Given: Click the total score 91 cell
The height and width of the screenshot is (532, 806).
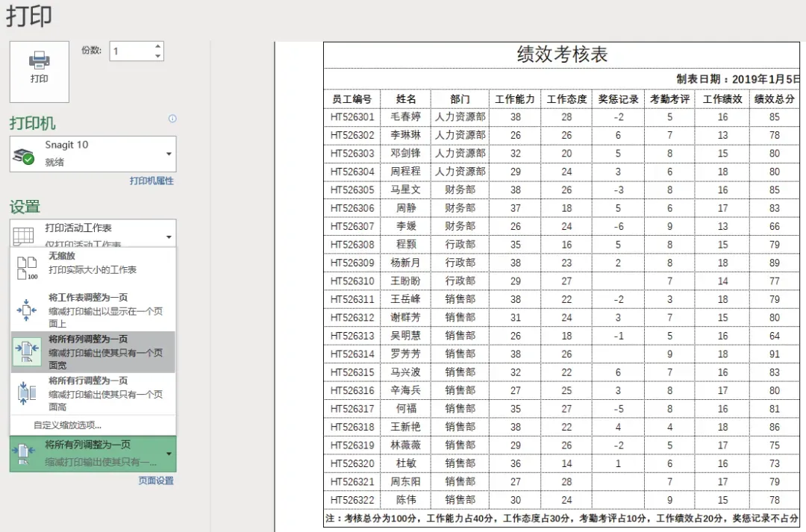Looking at the screenshot, I should [775, 354].
